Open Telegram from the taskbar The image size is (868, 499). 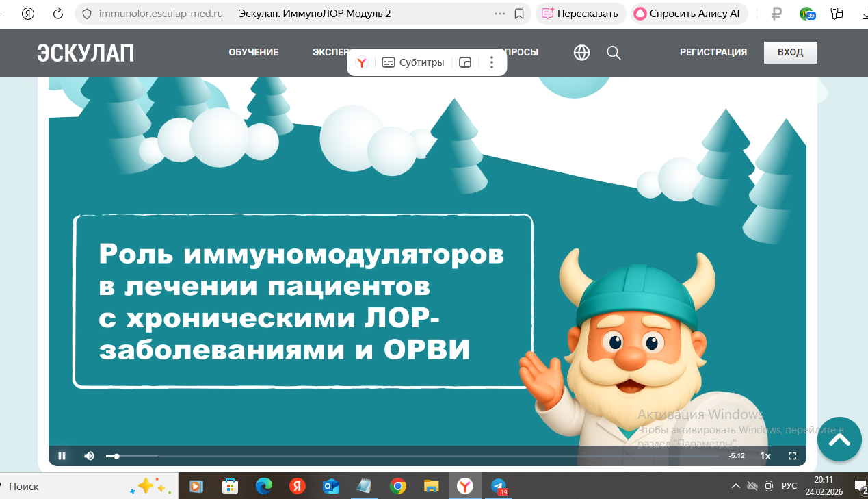coord(499,486)
